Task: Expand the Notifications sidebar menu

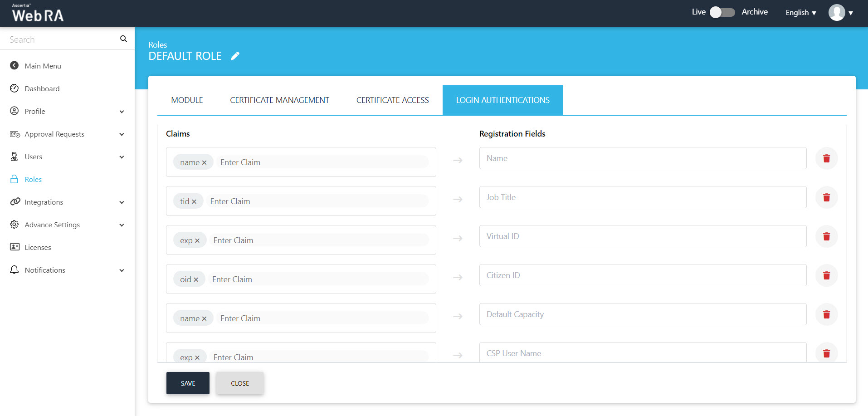Action: tap(122, 270)
